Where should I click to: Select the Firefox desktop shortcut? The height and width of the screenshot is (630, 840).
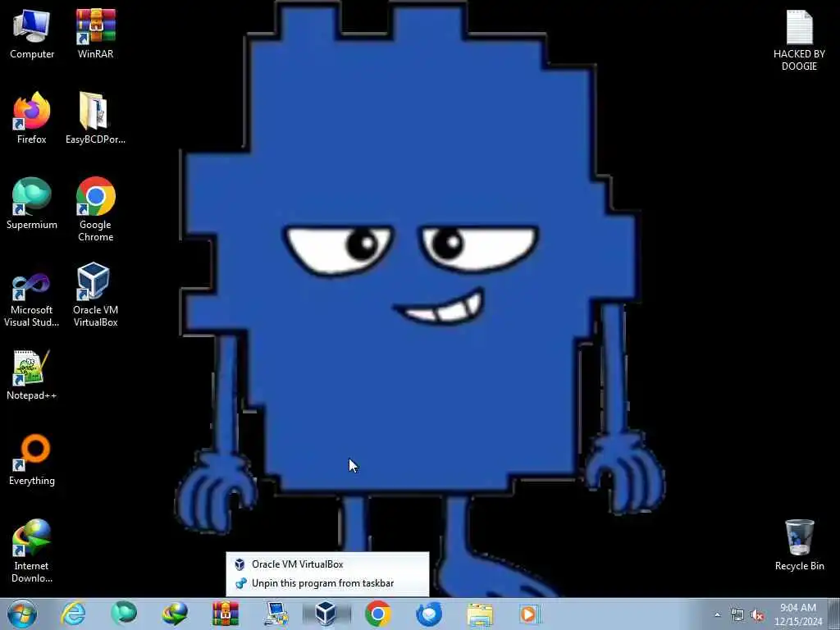[x=32, y=118]
